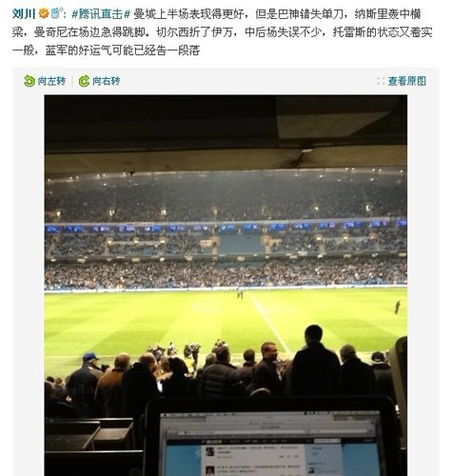Viewport: 454px width, 476px height.
Task: Click the dark stadium roof in photo
Action: coord(226,133)
